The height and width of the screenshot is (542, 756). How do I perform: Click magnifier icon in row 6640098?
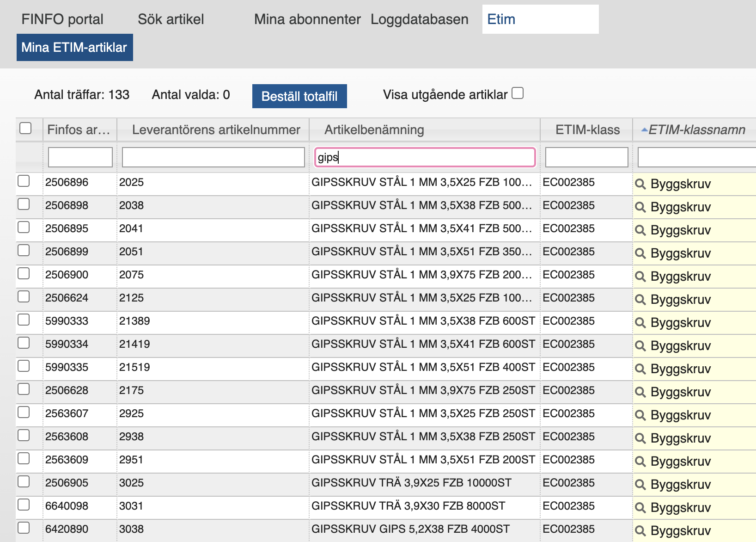pyautogui.click(x=640, y=508)
